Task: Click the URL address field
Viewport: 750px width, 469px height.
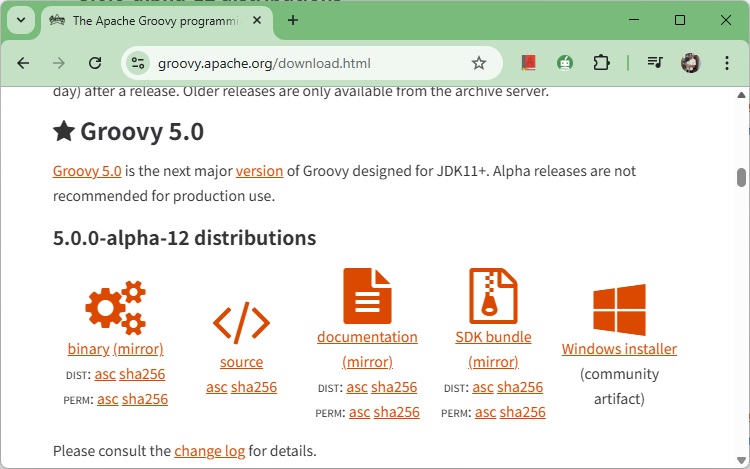Action: [300, 63]
